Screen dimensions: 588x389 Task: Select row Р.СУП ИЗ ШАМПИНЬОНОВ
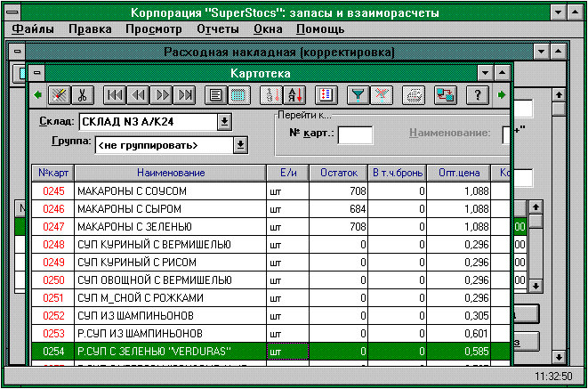(270, 334)
